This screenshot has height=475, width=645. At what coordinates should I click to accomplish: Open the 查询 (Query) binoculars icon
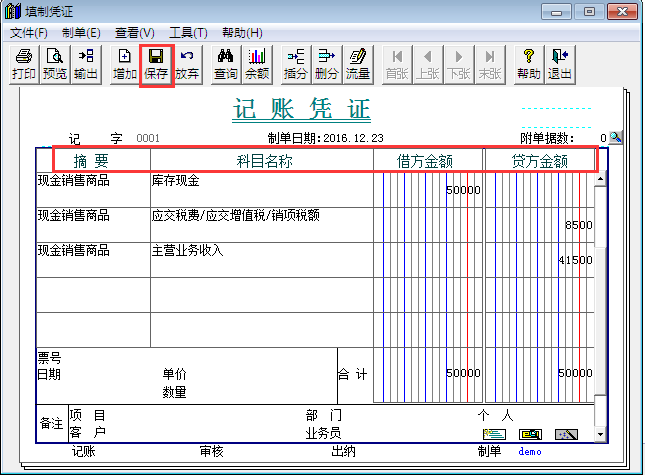tap(226, 65)
